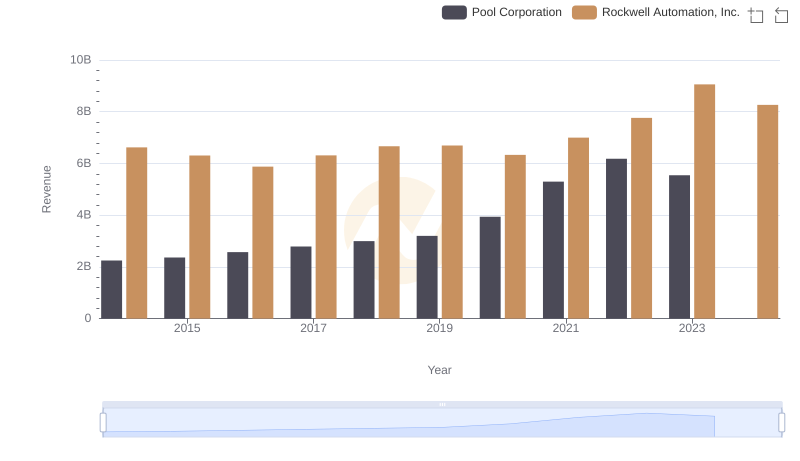
Task: Toggle Rockwell Automation, Inc. legend series
Action: coord(656,12)
